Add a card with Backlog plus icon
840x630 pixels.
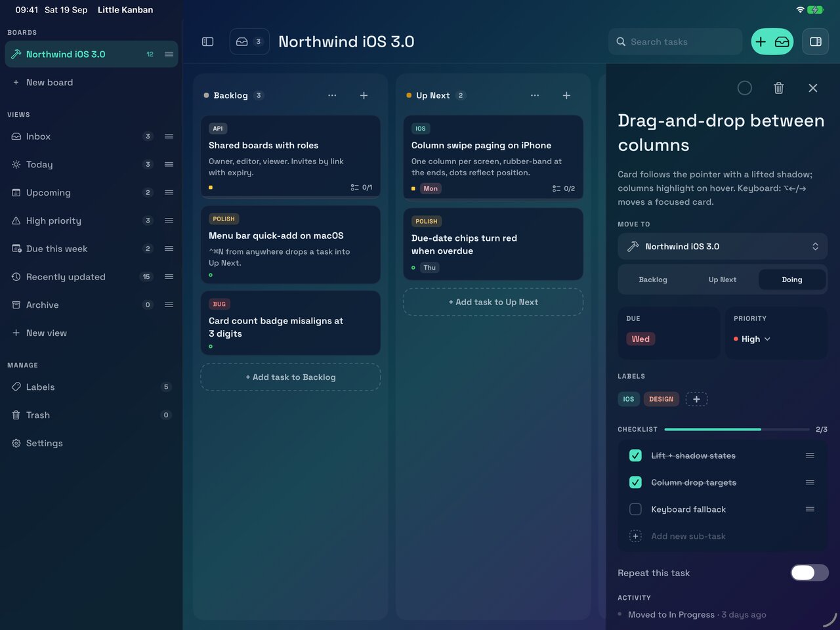pos(364,95)
